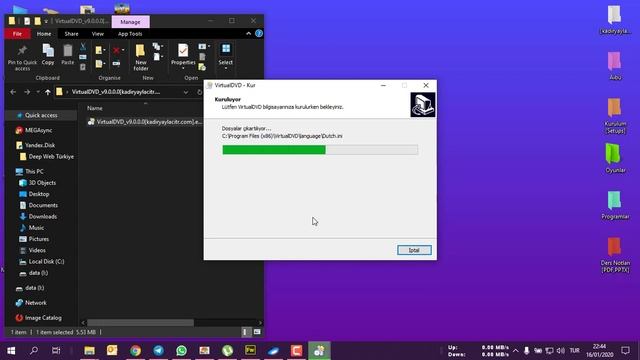Go forward in File Explorer
The width and height of the screenshot is (640, 360).
[27, 92]
